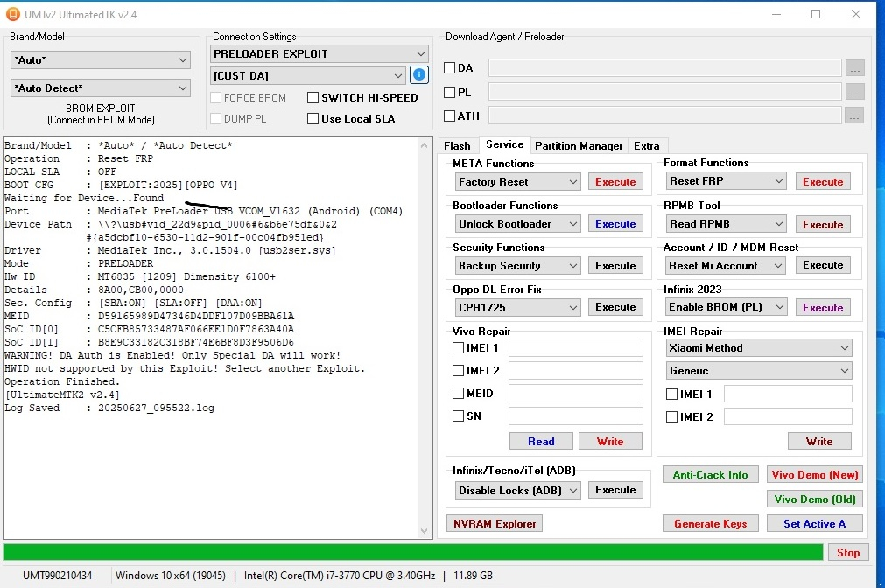Execute Infinix/Tecno/iTel Disable Locks (ADB)
Screen dimensions: 885x588
[615, 490]
